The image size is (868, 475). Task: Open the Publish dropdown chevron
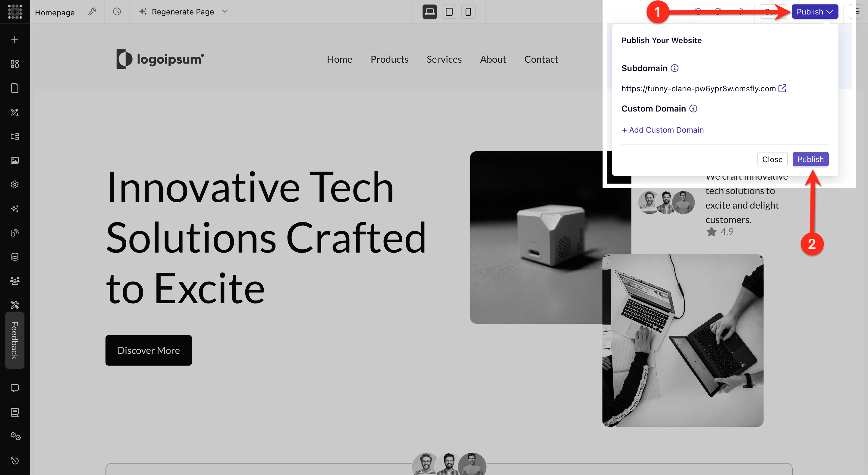click(830, 11)
